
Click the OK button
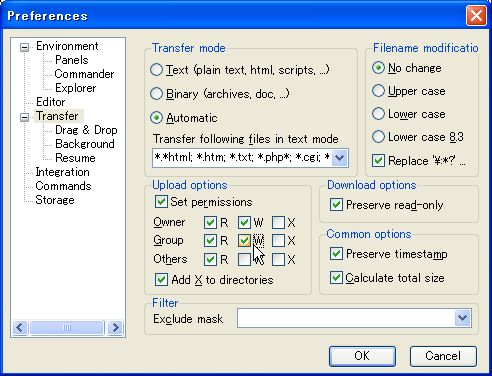click(362, 356)
